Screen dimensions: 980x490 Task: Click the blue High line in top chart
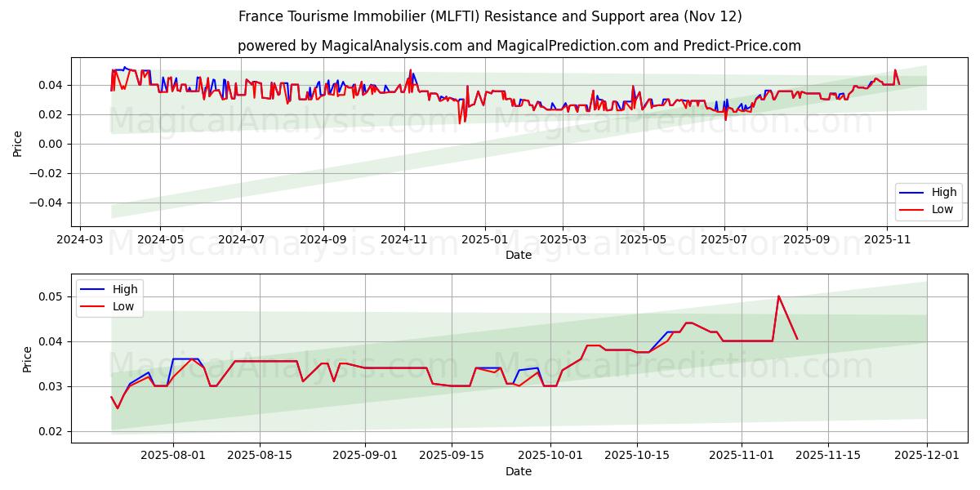coord(122,69)
